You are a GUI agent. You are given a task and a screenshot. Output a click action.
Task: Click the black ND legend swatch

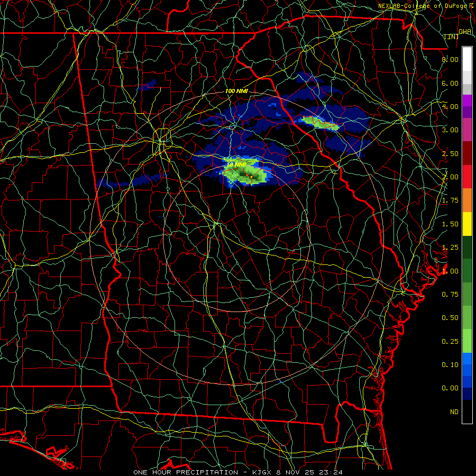(467, 411)
